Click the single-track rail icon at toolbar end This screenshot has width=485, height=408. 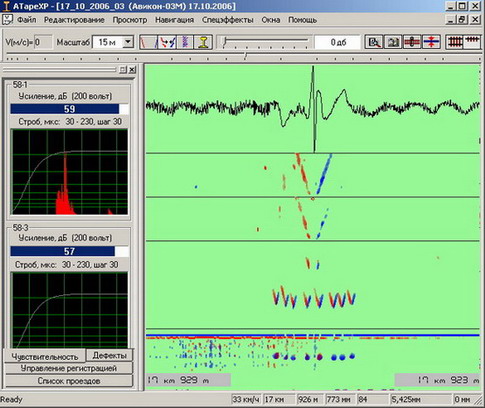[x=472, y=42]
